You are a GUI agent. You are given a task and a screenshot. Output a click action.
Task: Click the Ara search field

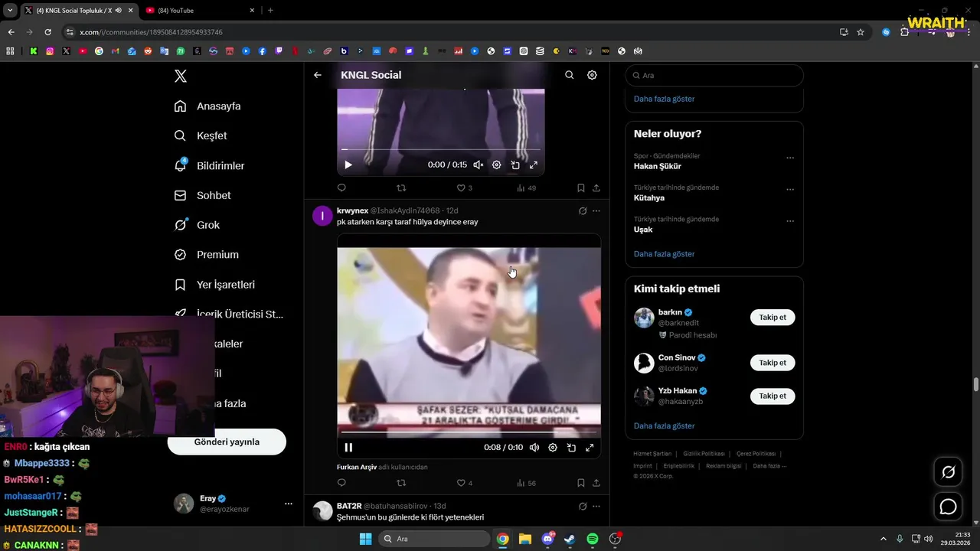pyautogui.click(x=714, y=75)
